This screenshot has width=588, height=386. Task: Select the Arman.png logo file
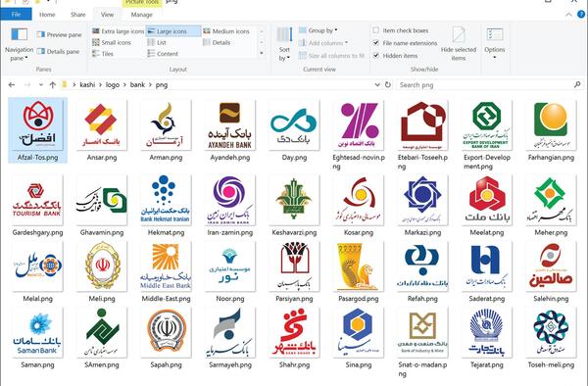click(166, 124)
